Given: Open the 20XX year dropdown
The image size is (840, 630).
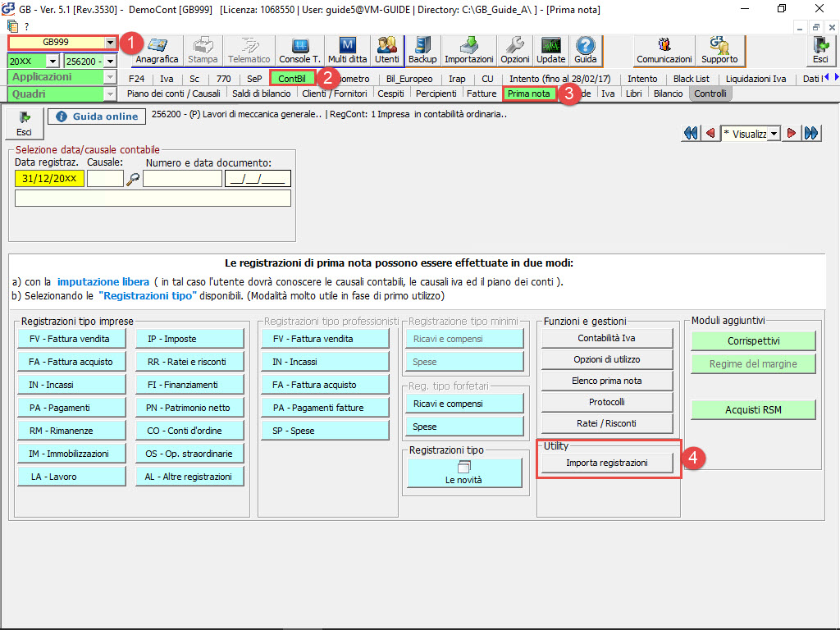Looking at the screenshot, I should pyautogui.click(x=52, y=61).
